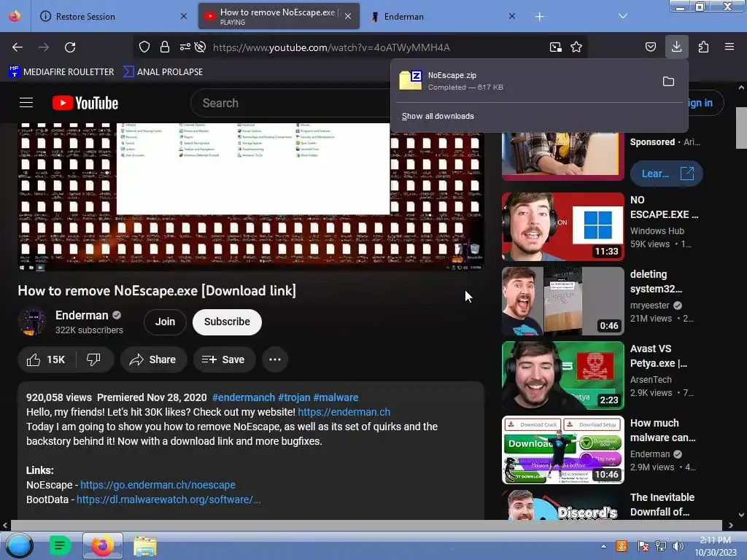Click the Enderman channel avatar
This screenshot has width=747, height=560.
32,322
